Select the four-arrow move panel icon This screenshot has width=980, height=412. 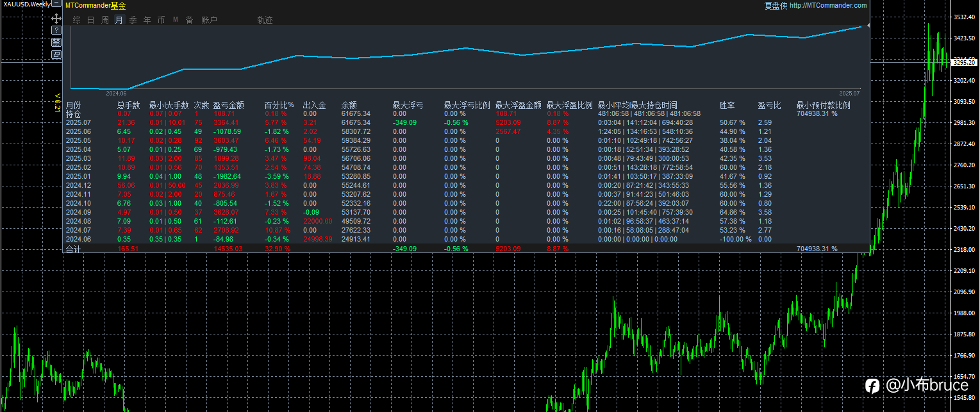pos(56,19)
